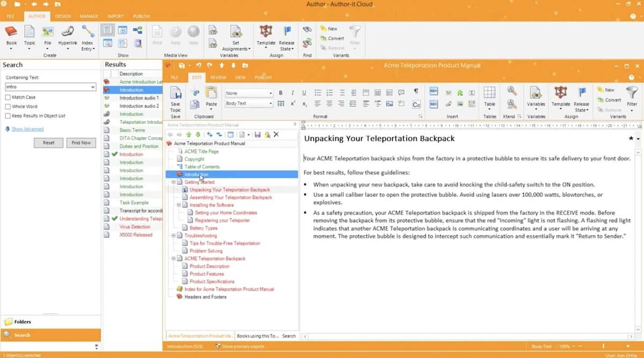
Task: Open the REVIEW tab in editor
Action: point(218,78)
